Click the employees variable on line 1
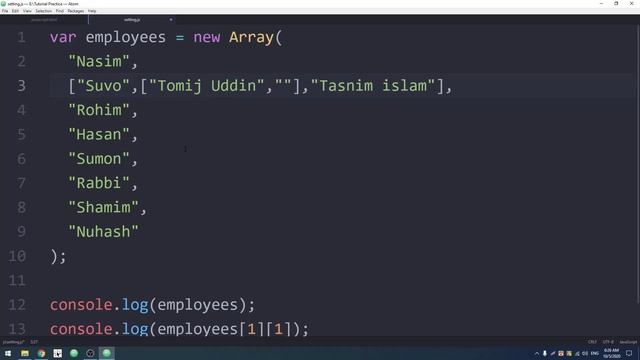Viewport: 640px width, 360px height. pos(126,38)
